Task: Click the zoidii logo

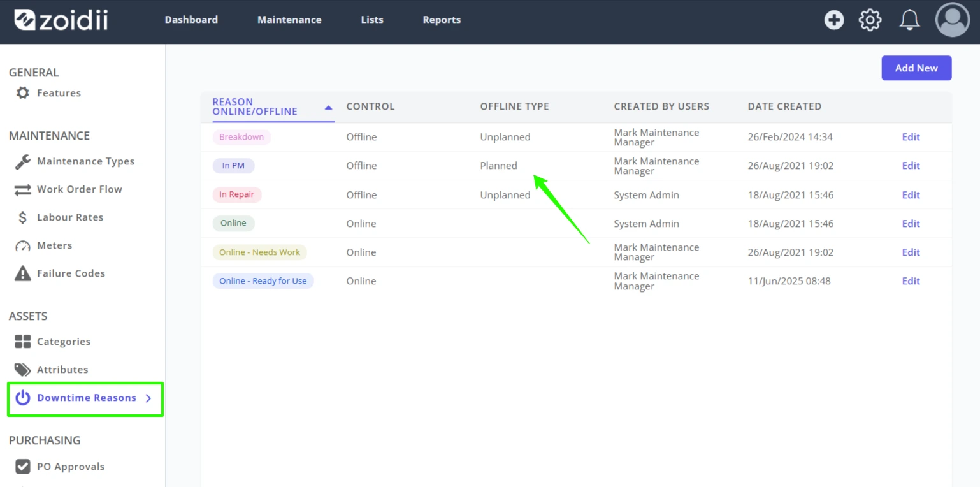Action: (x=61, y=20)
